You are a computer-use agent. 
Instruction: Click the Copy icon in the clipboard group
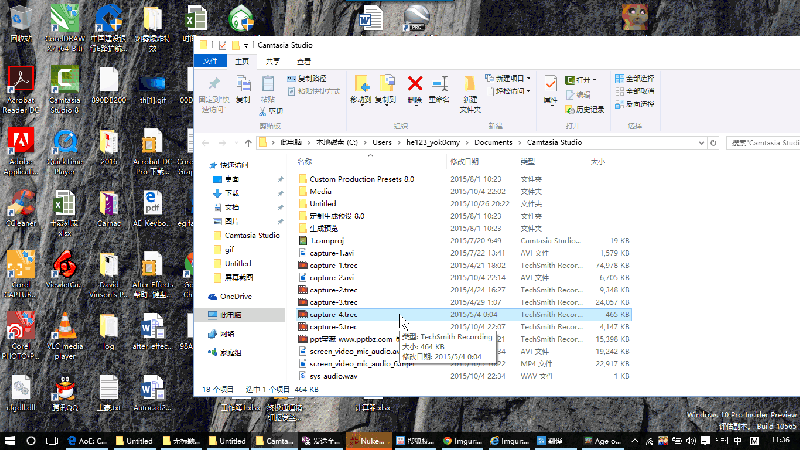point(243,84)
